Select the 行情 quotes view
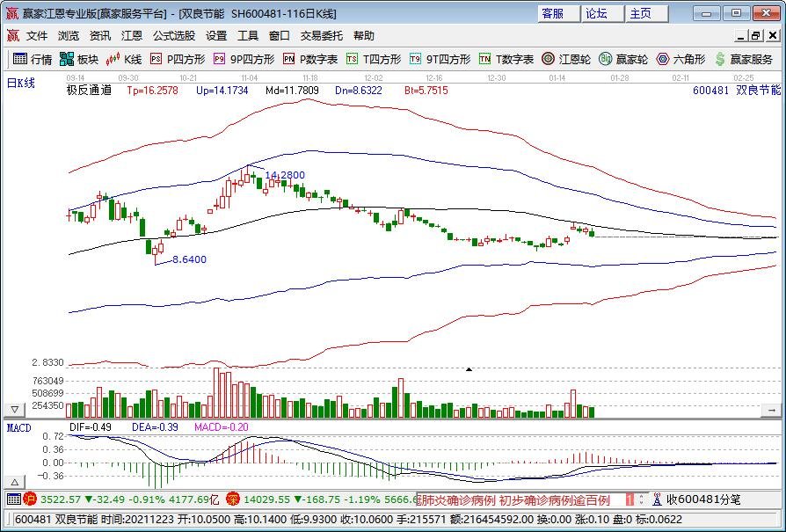The height and width of the screenshot is (532, 786). point(40,60)
